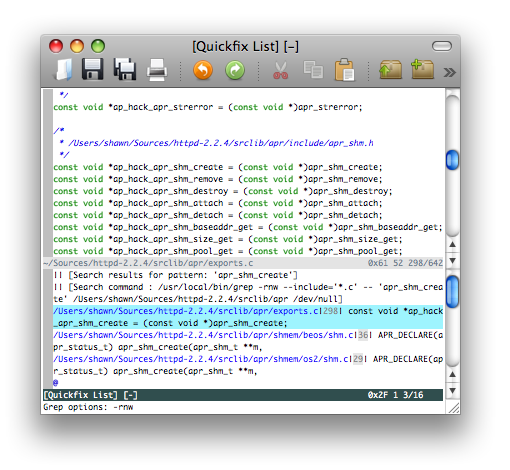510x470 pixels.
Task: Save all files with double floppy icon
Action: point(125,69)
